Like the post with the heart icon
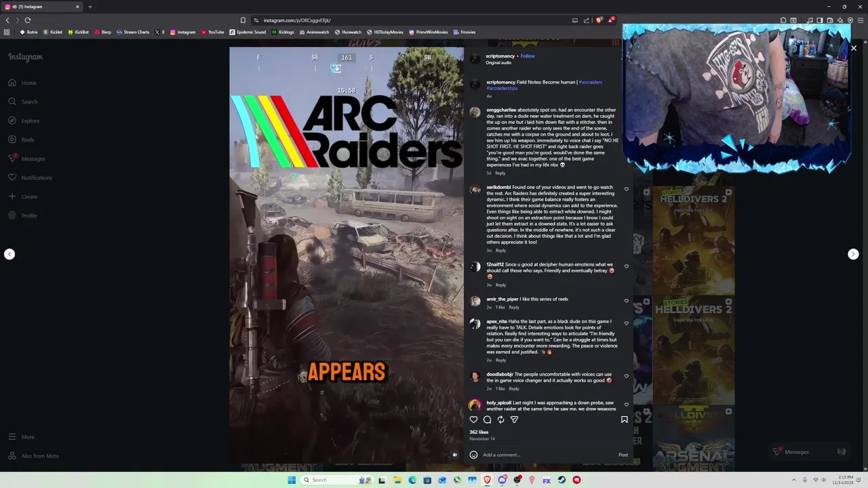The height and width of the screenshot is (488, 868). (x=473, y=420)
